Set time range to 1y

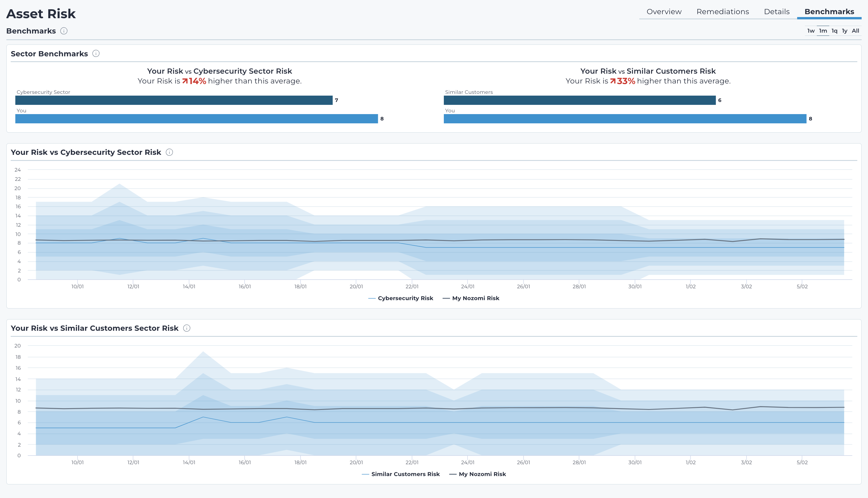[844, 31]
